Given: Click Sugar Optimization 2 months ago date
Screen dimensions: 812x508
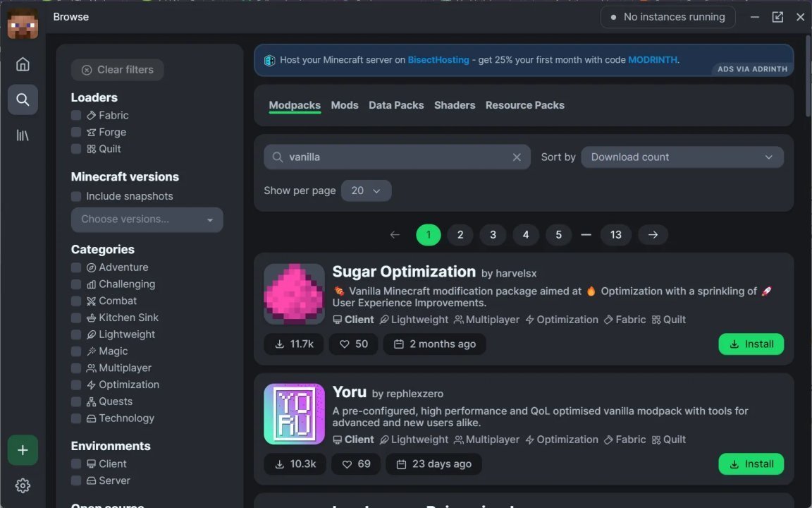Looking at the screenshot, I should [434, 344].
